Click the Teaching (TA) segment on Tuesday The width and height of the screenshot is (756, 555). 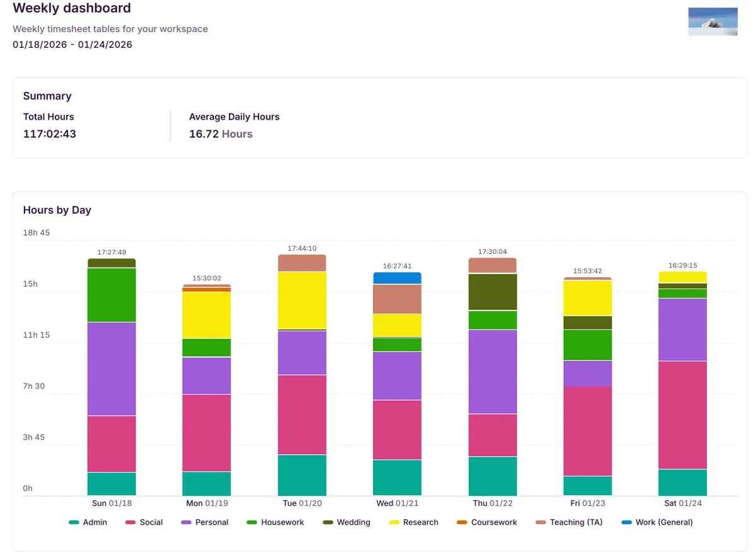(302, 263)
